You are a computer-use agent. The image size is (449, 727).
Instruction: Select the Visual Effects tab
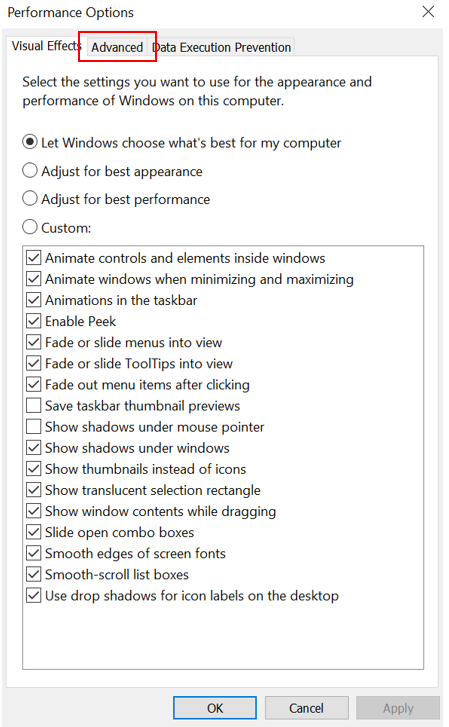point(46,46)
